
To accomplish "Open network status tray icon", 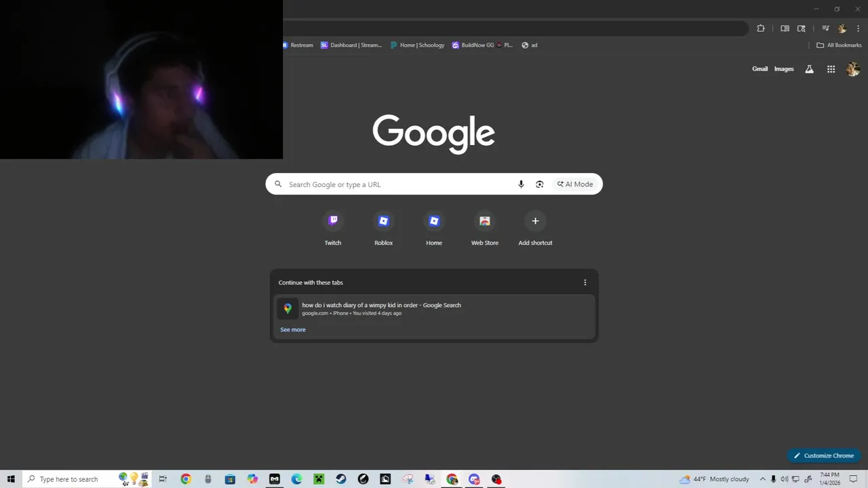I will coord(796,479).
